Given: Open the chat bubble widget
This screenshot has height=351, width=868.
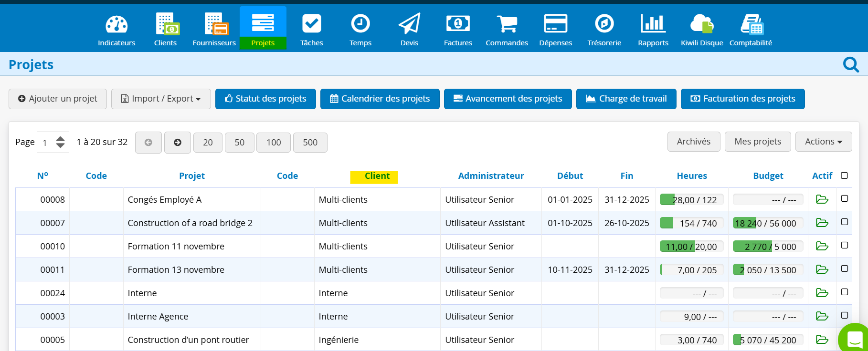Looking at the screenshot, I should tap(855, 339).
